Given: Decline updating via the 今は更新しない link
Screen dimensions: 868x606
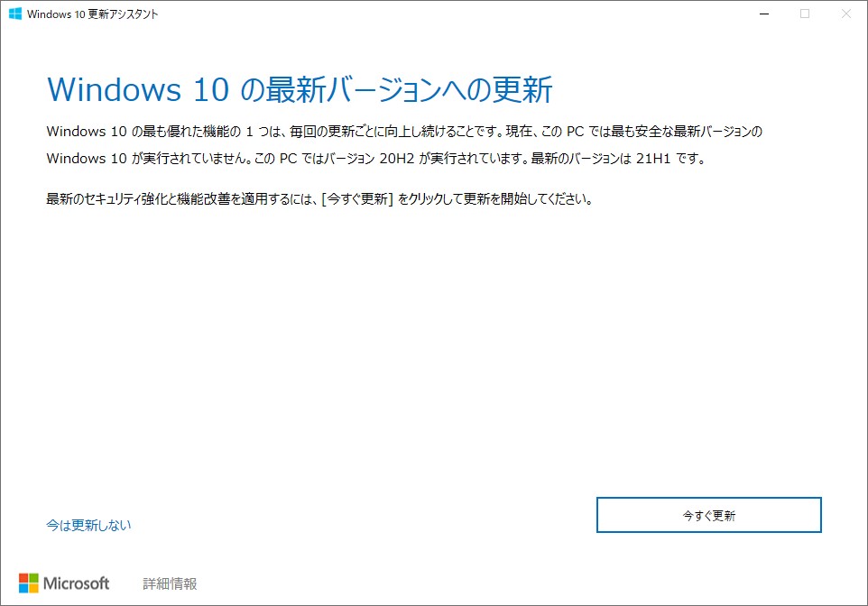Looking at the screenshot, I should (x=88, y=524).
